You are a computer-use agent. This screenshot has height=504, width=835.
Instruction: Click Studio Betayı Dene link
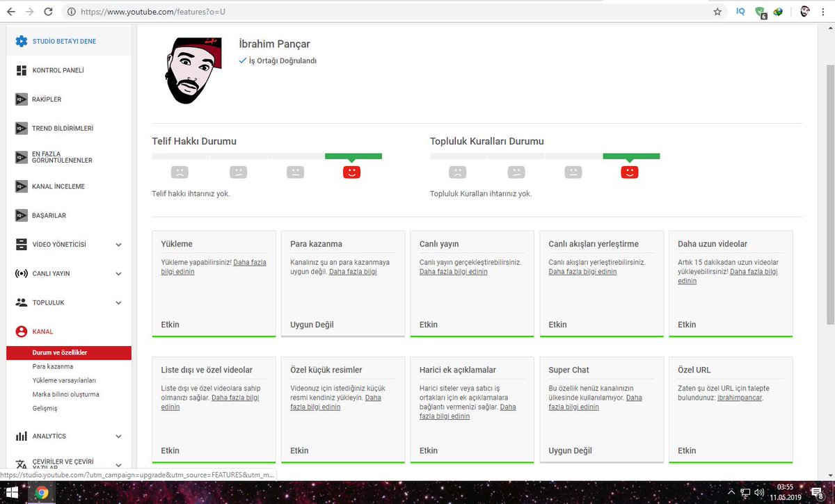64,41
